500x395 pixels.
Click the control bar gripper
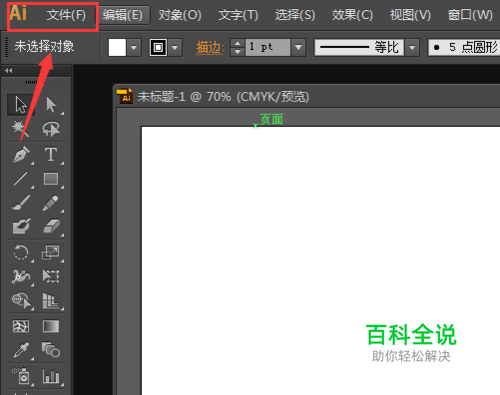click(x=6, y=47)
